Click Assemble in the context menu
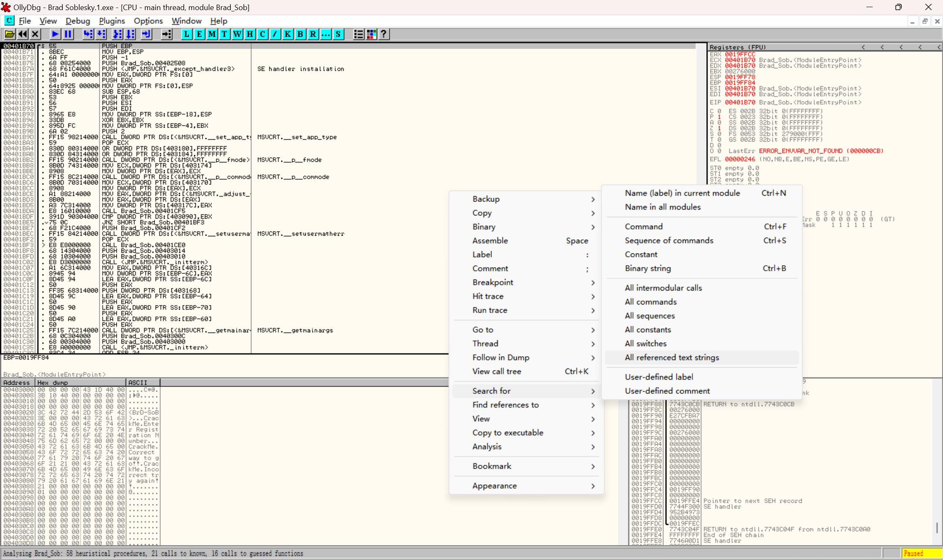The width and height of the screenshot is (943, 560). point(490,240)
